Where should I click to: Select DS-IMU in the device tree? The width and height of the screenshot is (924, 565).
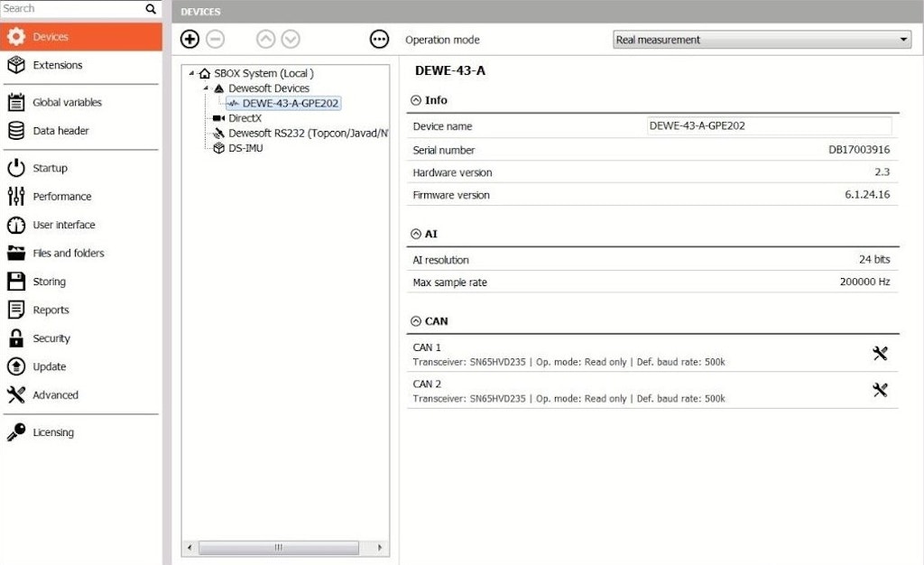point(245,148)
